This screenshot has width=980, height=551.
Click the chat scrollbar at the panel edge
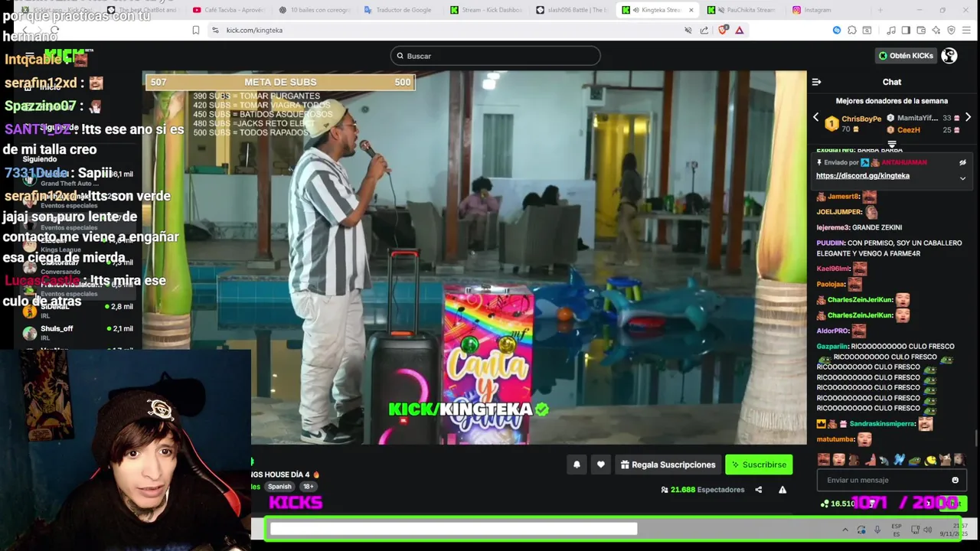click(975, 439)
